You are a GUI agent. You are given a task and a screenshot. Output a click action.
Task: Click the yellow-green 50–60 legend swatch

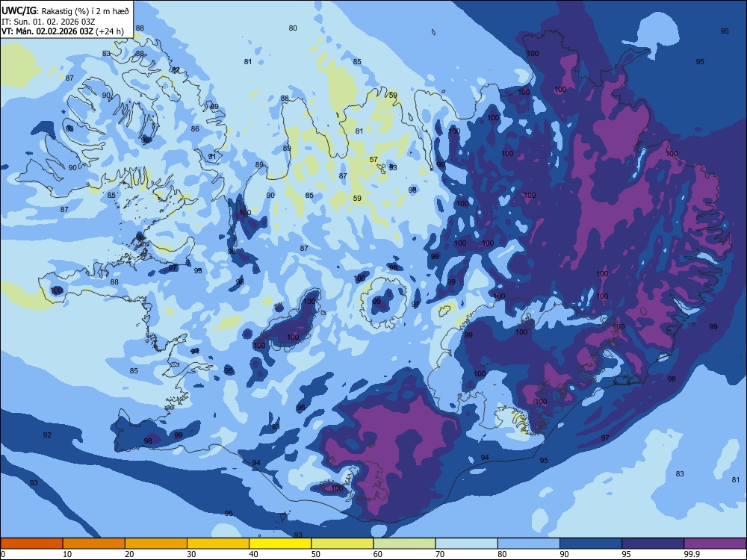(342, 544)
